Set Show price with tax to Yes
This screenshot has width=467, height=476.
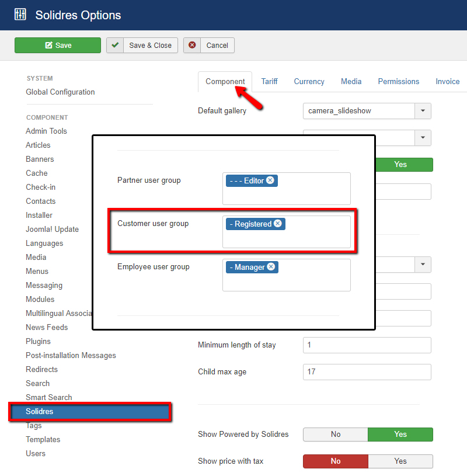coord(400,461)
